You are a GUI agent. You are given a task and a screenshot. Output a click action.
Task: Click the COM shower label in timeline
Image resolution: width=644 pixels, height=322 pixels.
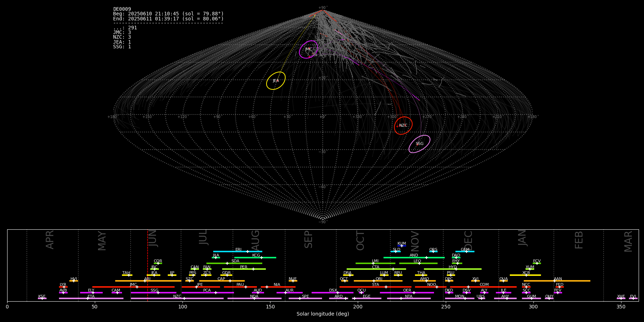coord(484,285)
